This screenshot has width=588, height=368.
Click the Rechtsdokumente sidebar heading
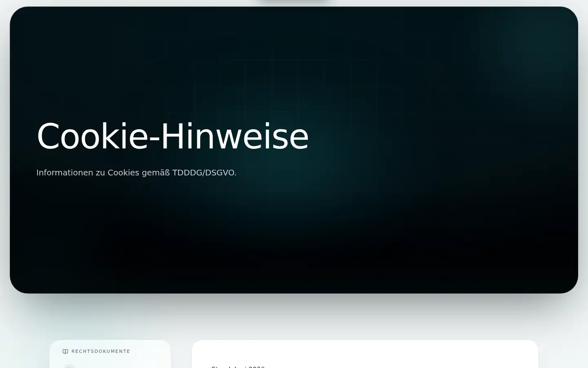tap(100, 352)
